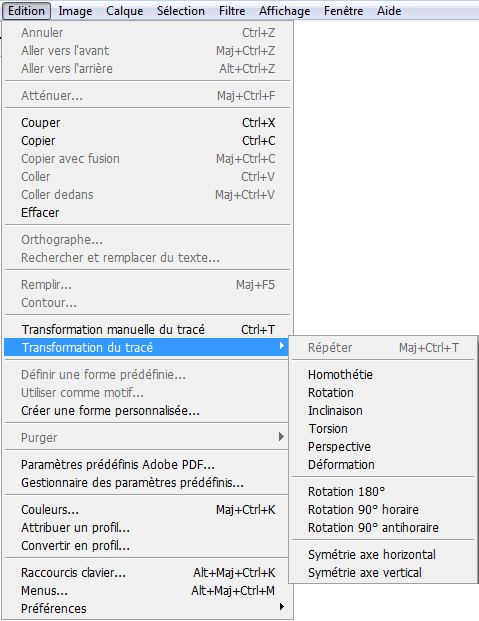Click the Aller vers l'arrière entry

[x=147, y=69]
